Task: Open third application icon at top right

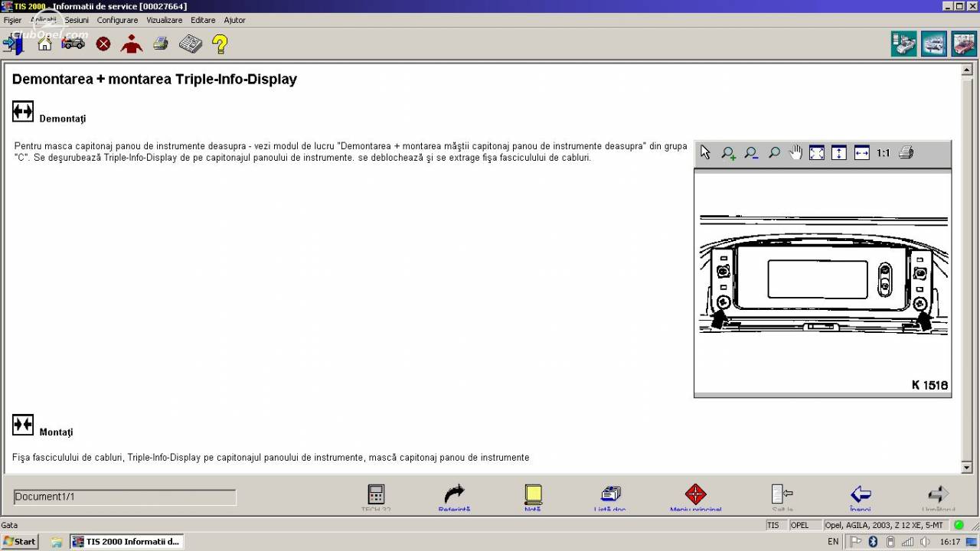Action: 964,44
